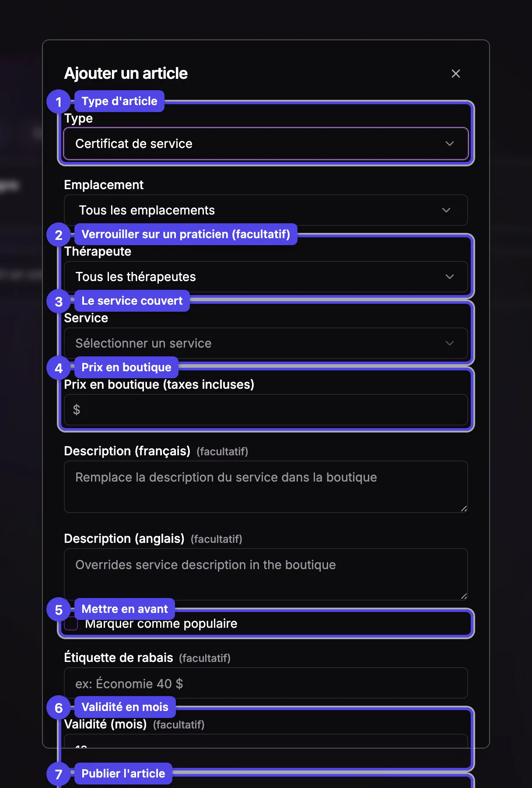Click the step 2 number badge
This screenshot has height=788, width=532.
click(x=59, y=235)
